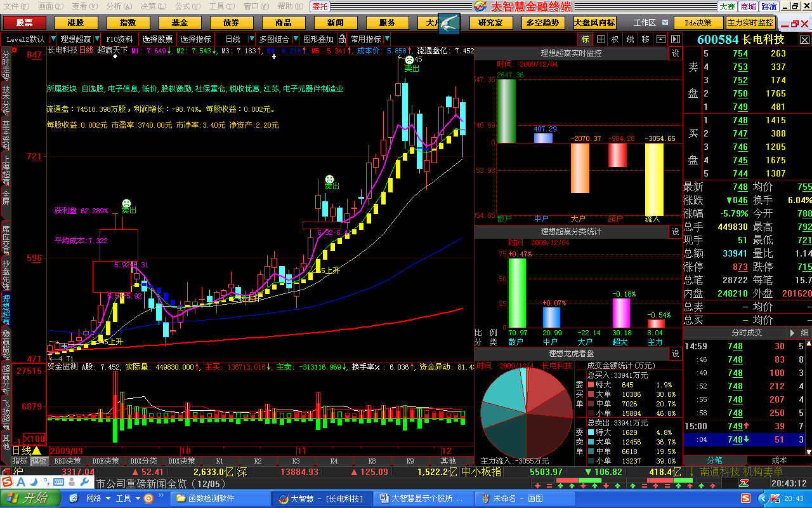Open the 主力实时监控 button
Viewport: 812px width, 508px height.
[752, 23]
